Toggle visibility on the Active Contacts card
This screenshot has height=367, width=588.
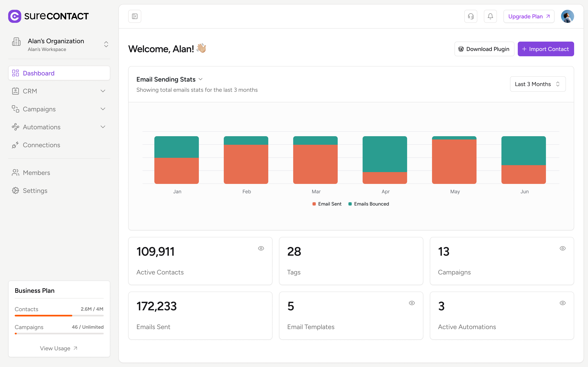[261, 248]
